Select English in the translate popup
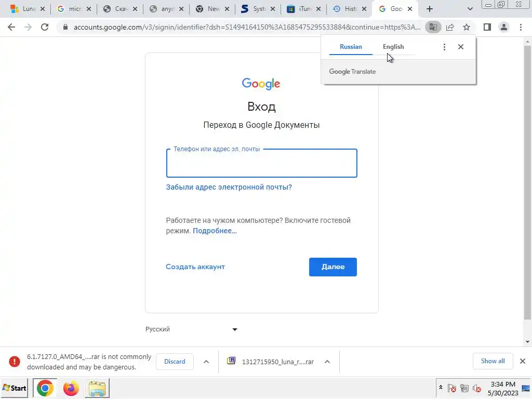The image size is (532, 399). pos(394,47)
